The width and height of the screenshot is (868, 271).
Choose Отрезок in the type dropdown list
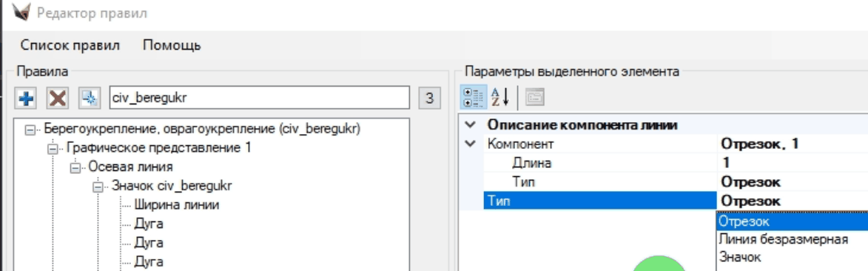click(x=793, y=221)
